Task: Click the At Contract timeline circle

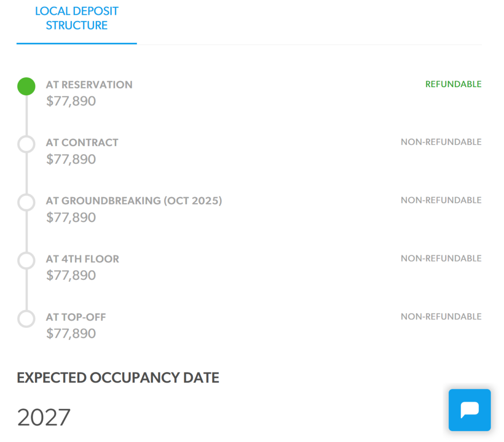Action: 27,144
